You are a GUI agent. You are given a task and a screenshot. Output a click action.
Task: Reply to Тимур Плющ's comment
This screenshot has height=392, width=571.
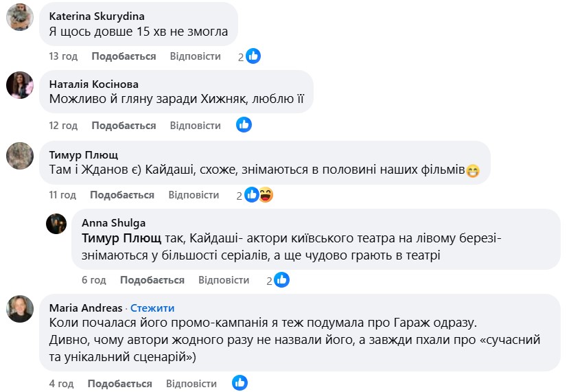(x=194, y=195)
